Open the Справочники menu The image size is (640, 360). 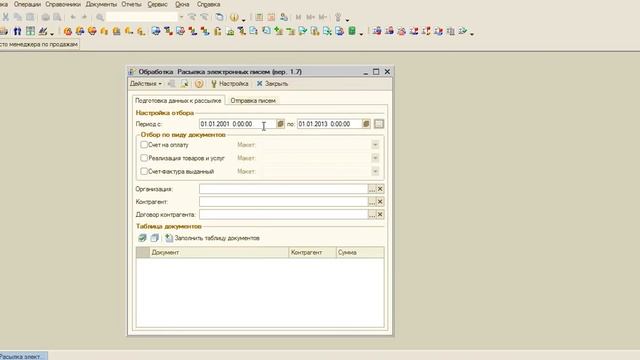pyautogui.click(x=63, y=4)
